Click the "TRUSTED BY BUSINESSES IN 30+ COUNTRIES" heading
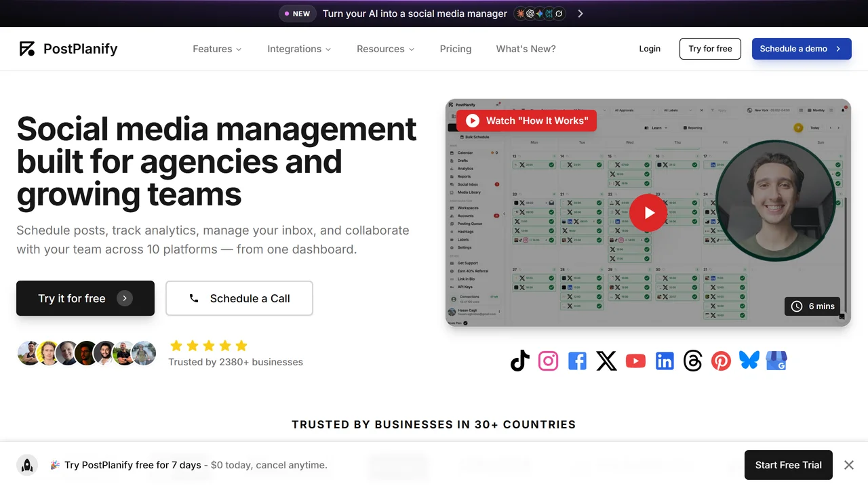Viewport: 868px width, 488px height. (x=434, y=425)
